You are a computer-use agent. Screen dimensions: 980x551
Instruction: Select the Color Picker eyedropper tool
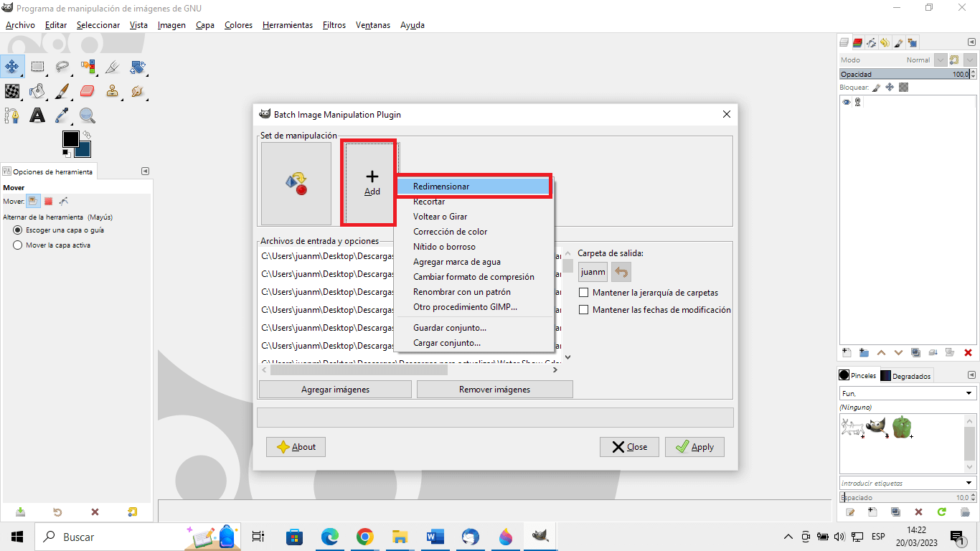[x=62, y=115]
